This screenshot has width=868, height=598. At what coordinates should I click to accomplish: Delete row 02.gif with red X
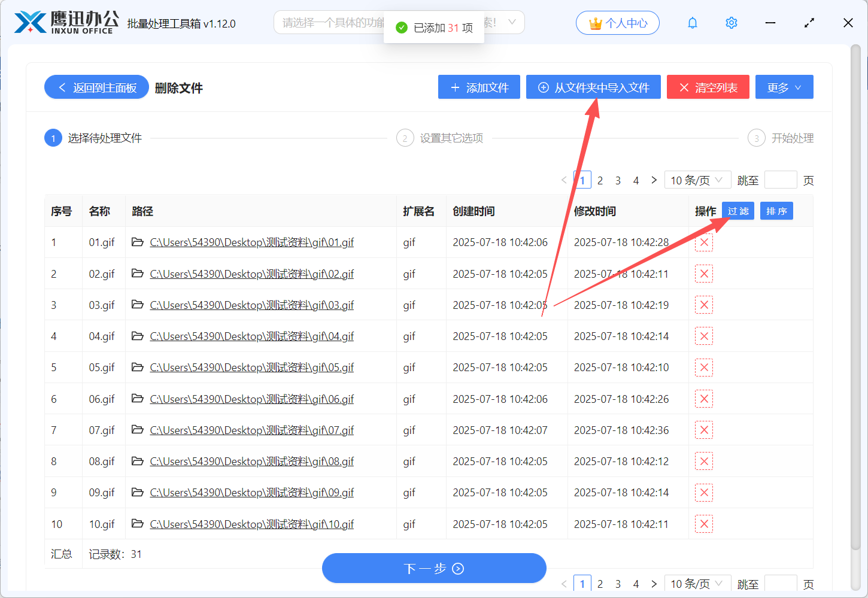coord(704,274)
